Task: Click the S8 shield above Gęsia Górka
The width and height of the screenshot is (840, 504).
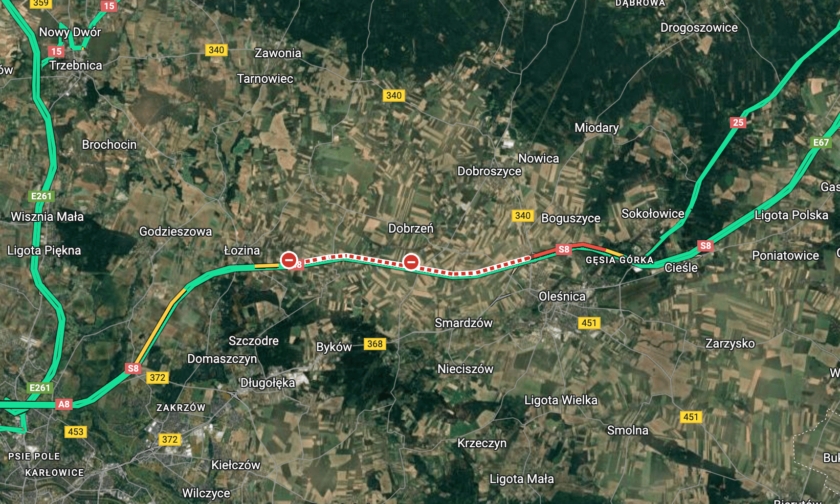Action: tap(564, 249)
